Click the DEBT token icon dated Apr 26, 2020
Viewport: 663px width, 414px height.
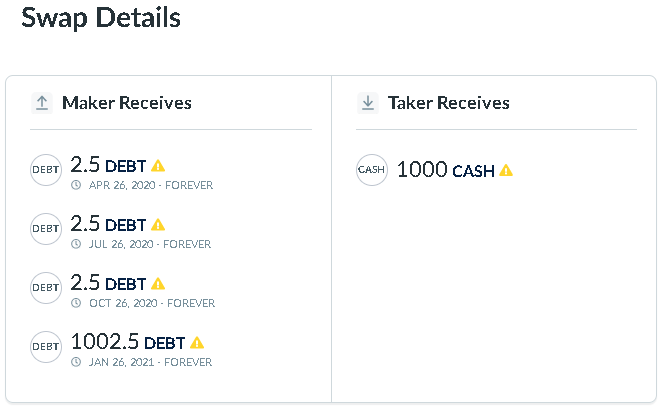click(46, 170)
